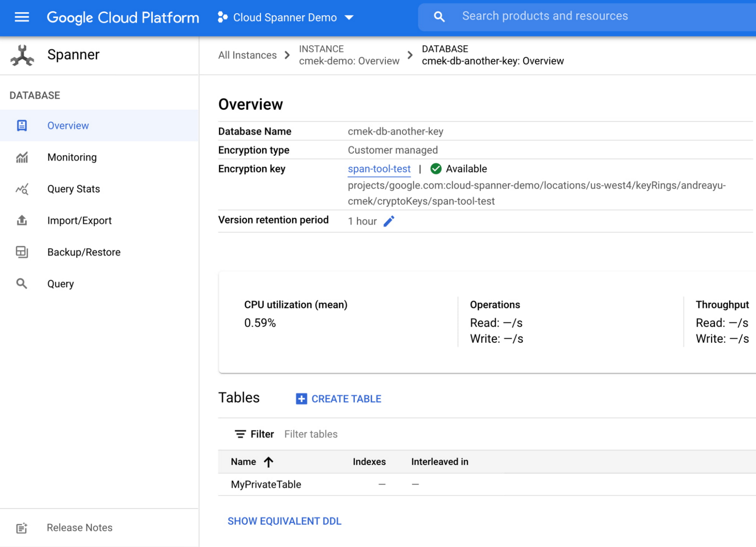Open the Query Stats sidebar item
Viewport: 756px width, 547px height.
tap(99, 189)
